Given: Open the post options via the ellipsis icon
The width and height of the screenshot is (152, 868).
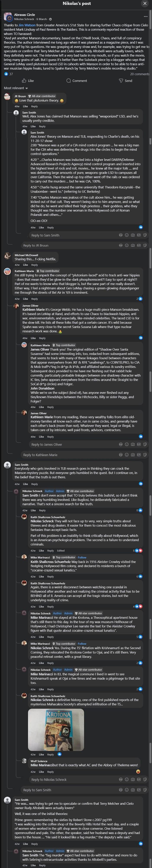Looking at the screenshot, I should (x=145, y=16).
